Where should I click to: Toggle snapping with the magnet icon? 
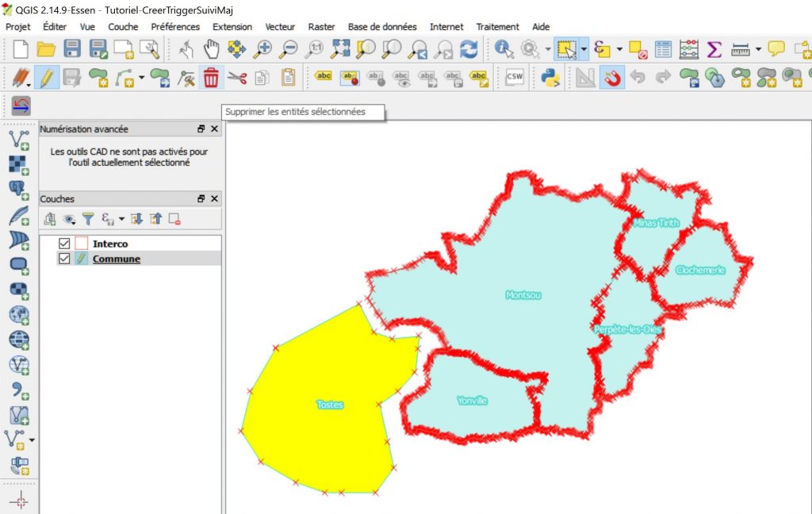[612, 79]
